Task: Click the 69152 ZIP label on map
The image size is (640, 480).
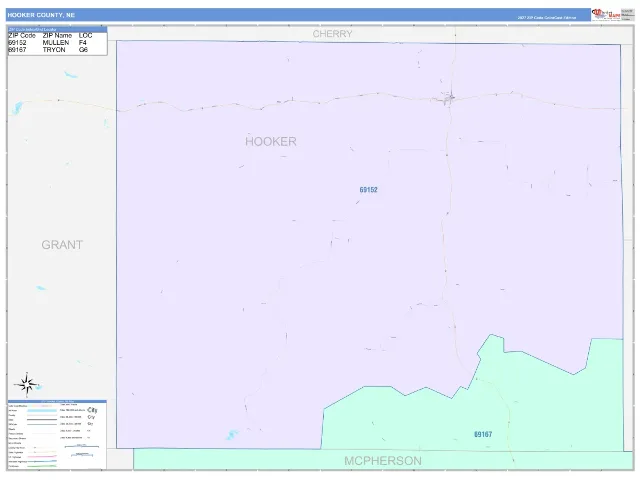Action: (x=369, y=190)
